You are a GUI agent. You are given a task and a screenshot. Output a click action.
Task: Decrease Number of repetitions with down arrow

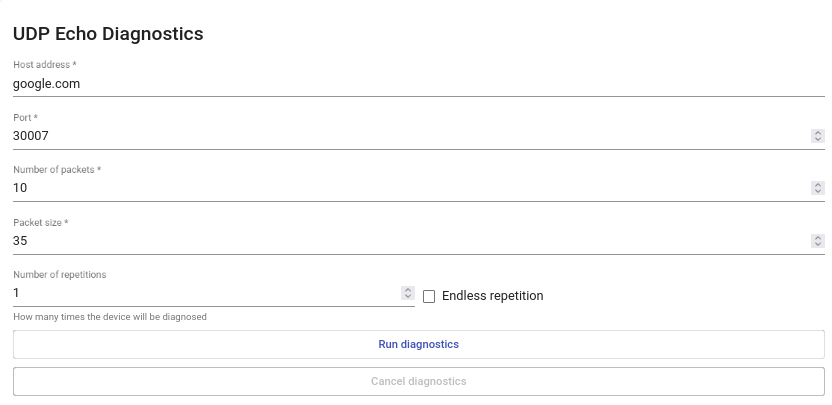coord(407,296)
